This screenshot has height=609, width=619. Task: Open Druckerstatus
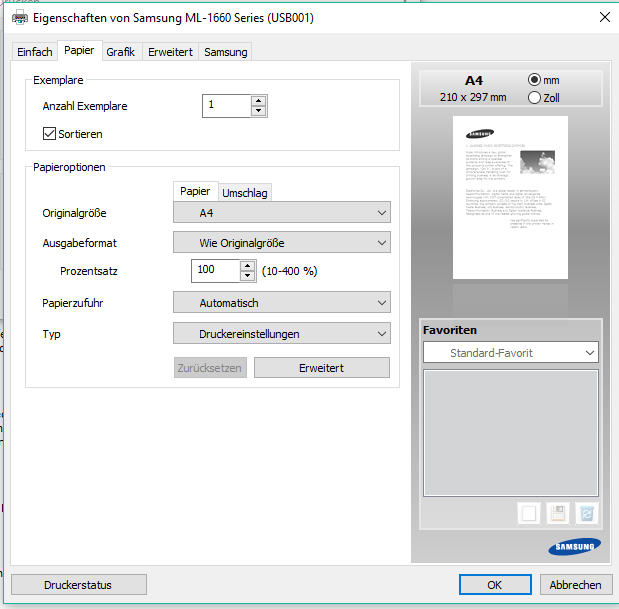point(79,585)
